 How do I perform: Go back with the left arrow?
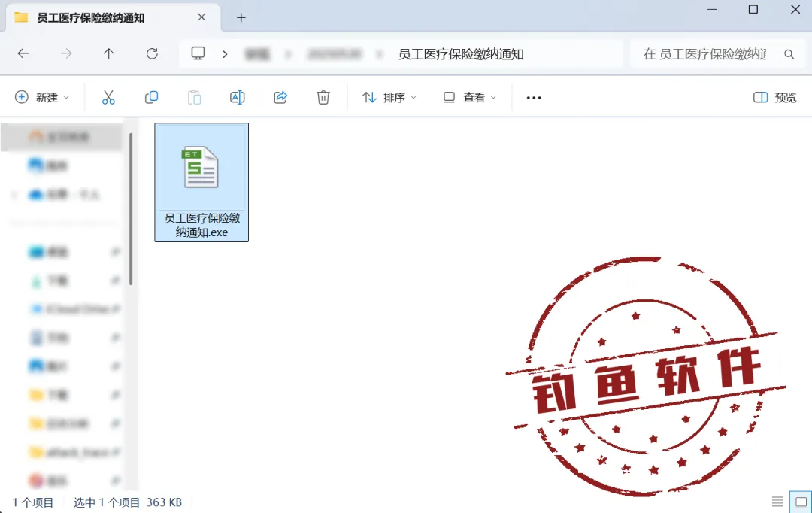23,53
